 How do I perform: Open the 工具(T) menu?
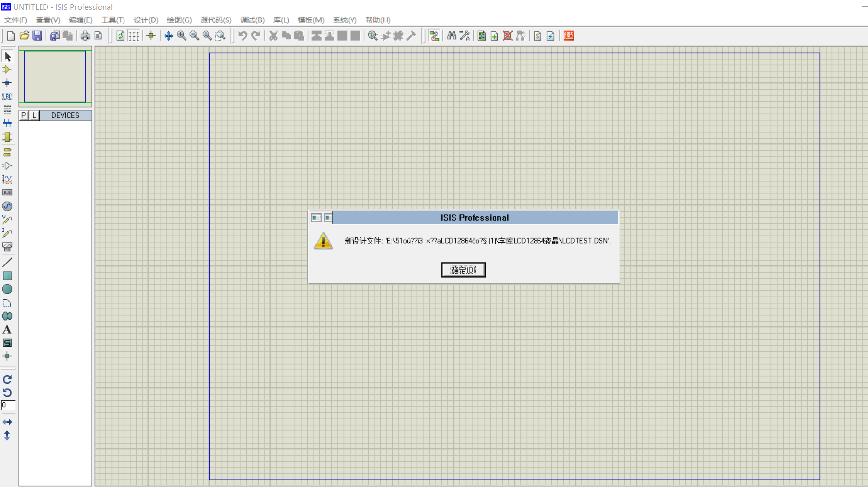tap(113, 20)
